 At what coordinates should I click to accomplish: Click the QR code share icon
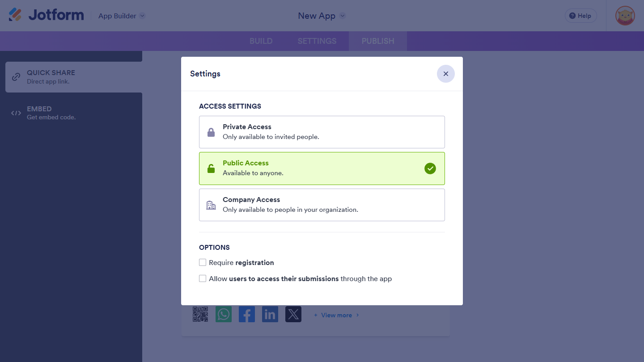click(200, 314)
